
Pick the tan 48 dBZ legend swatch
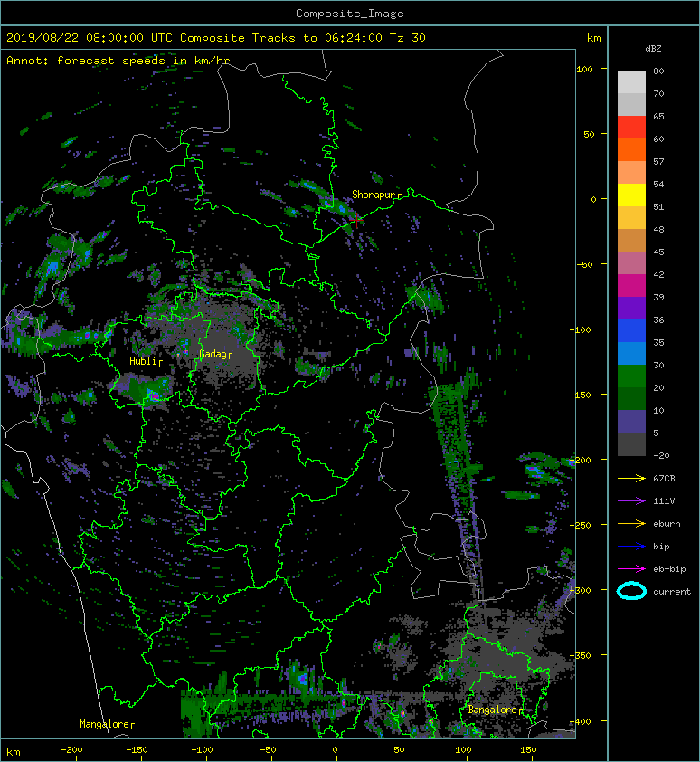coord(631,240)
